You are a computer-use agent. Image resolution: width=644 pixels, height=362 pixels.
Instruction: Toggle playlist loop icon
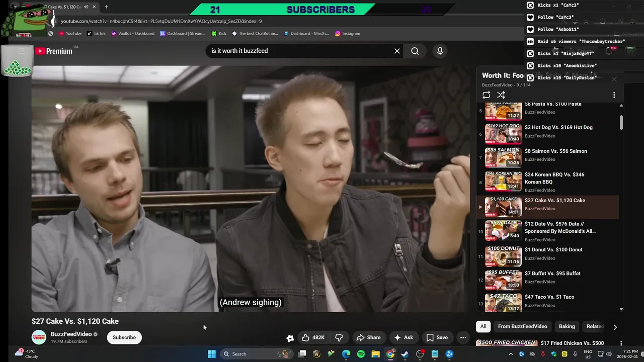click(x=486, y=95)
